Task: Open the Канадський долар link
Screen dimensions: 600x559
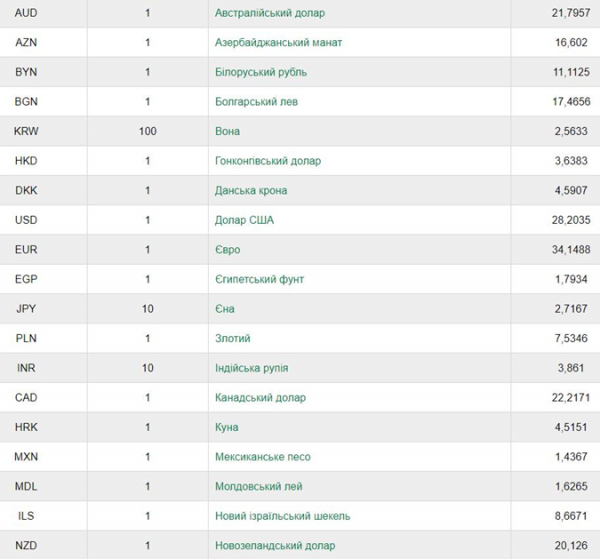Action: pos(260,398)
